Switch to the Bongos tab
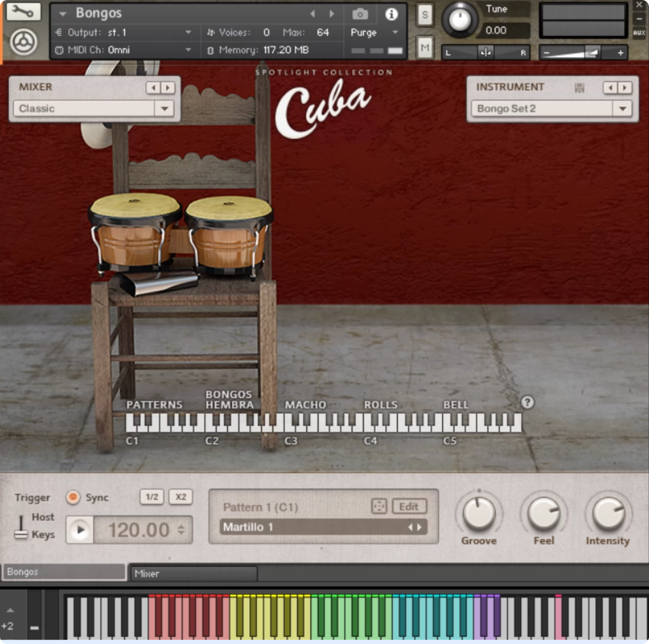649x644 pixels. coord(64,572)
